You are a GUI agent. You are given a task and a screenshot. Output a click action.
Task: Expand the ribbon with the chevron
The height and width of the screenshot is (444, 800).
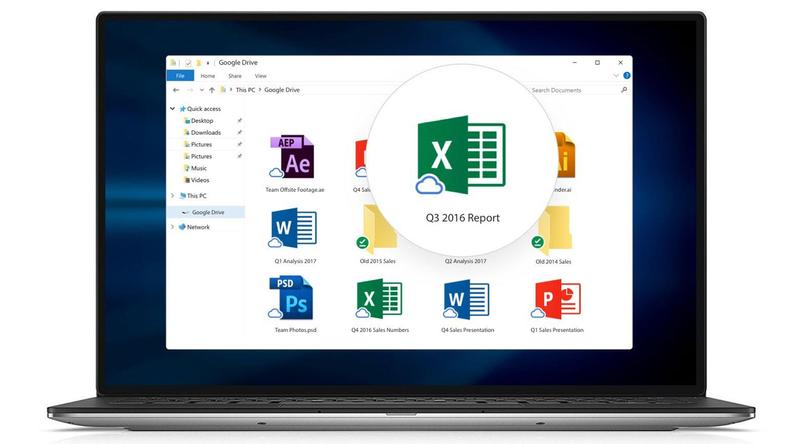point(615,76)
